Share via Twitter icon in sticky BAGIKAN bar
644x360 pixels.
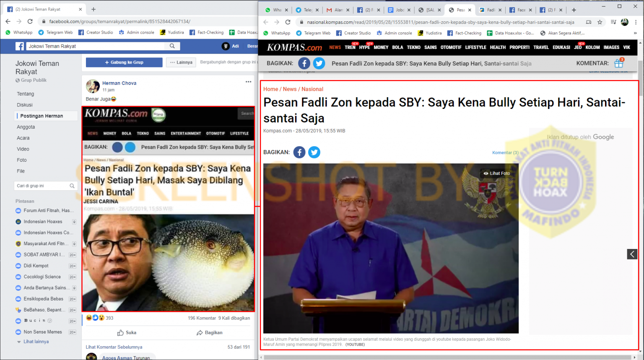pos(319,63)
